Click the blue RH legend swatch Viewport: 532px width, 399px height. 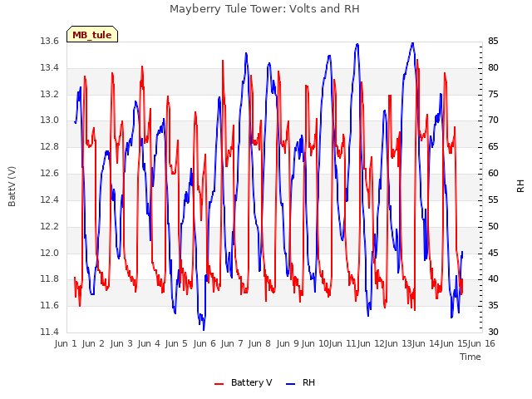291,383
